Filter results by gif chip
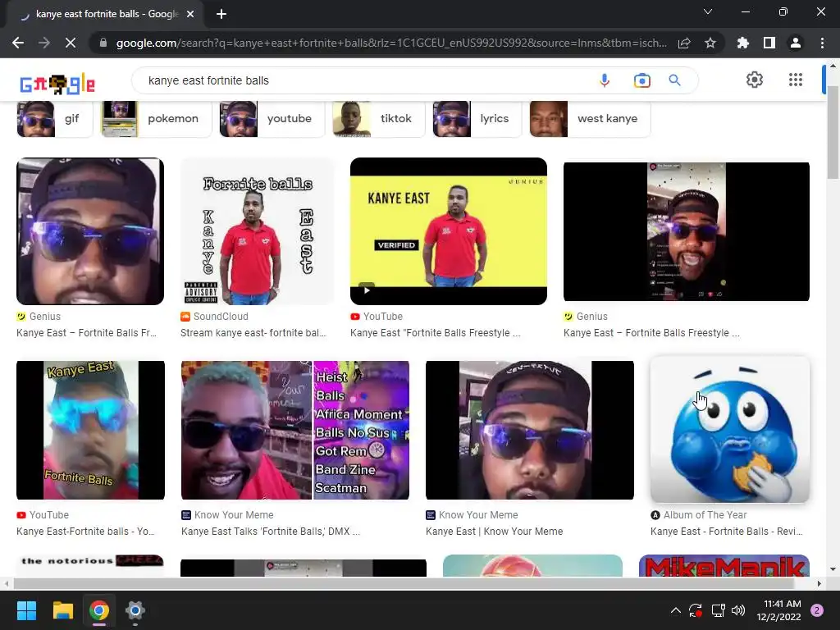 click(55, 118)
